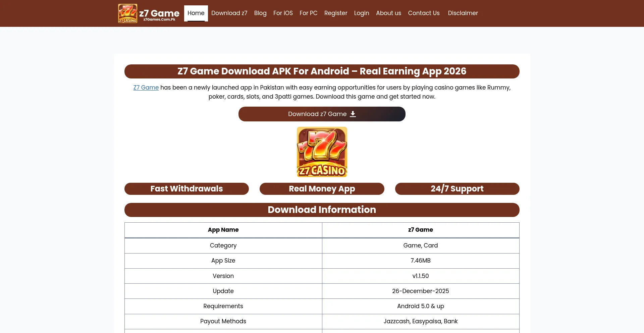Image resolution: width=644 pixels, height=333 pixels.
Task: Click the Download Information heading
Action: (x=322, y=210)
